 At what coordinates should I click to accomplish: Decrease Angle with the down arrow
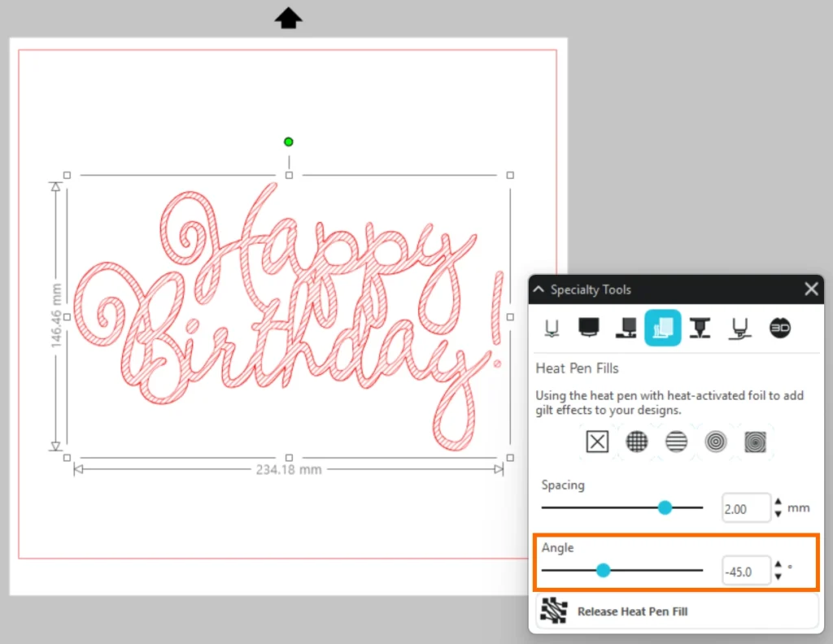point(778,577)
